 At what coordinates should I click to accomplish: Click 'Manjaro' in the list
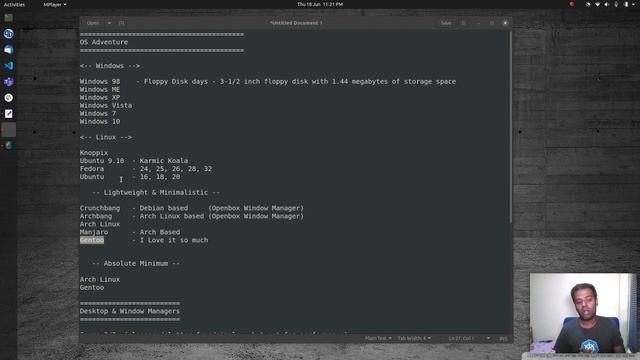point(94,232)
